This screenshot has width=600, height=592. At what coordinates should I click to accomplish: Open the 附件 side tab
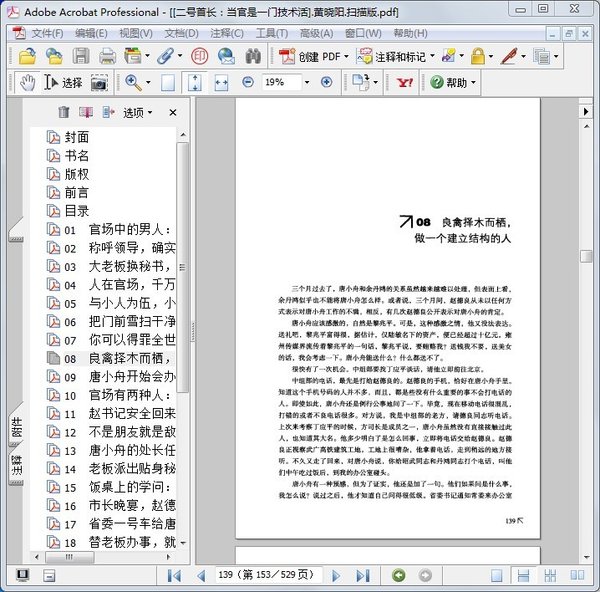tap(17, 427)
